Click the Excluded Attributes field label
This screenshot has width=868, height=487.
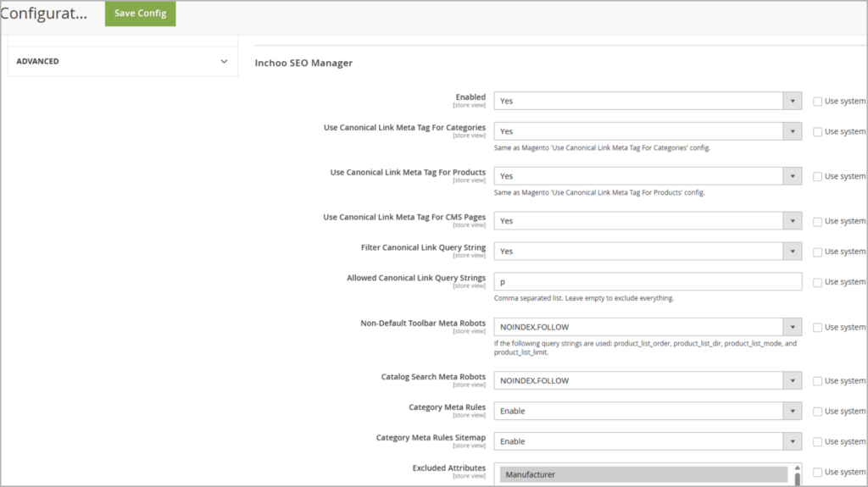pyautogui.click(x=448, y=468)
